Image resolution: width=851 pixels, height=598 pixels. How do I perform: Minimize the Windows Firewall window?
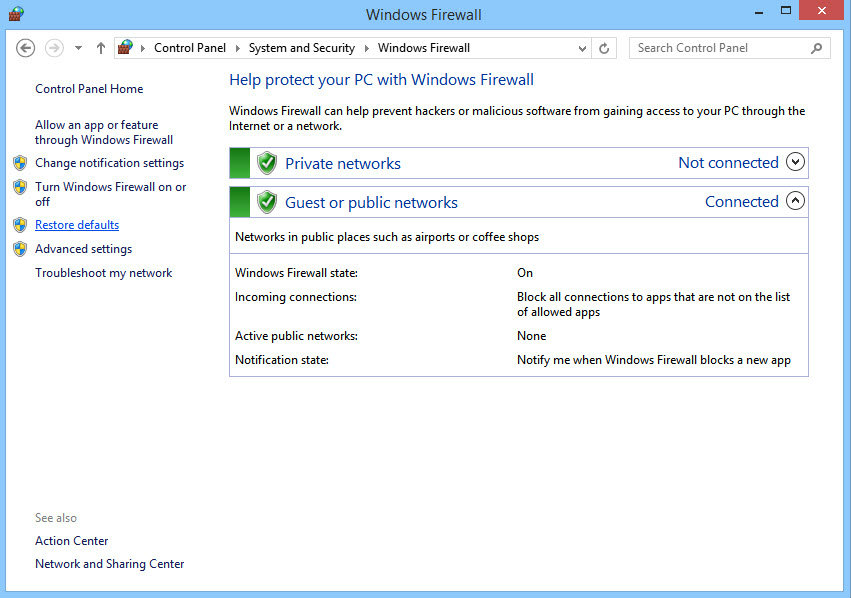(759, 12)
